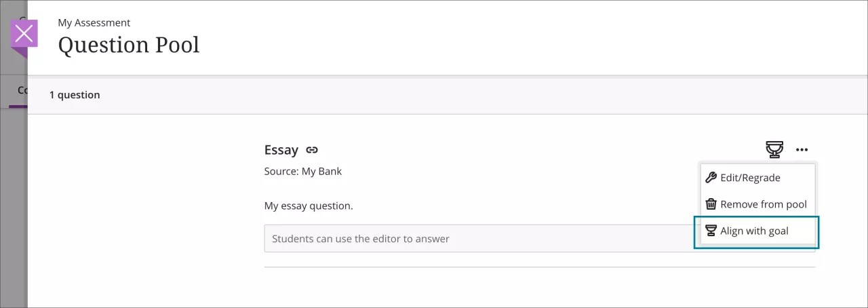Click the Question Pool heading
Image resolution: width=868 pixels, height=308 pixels.
click(129, 45)
